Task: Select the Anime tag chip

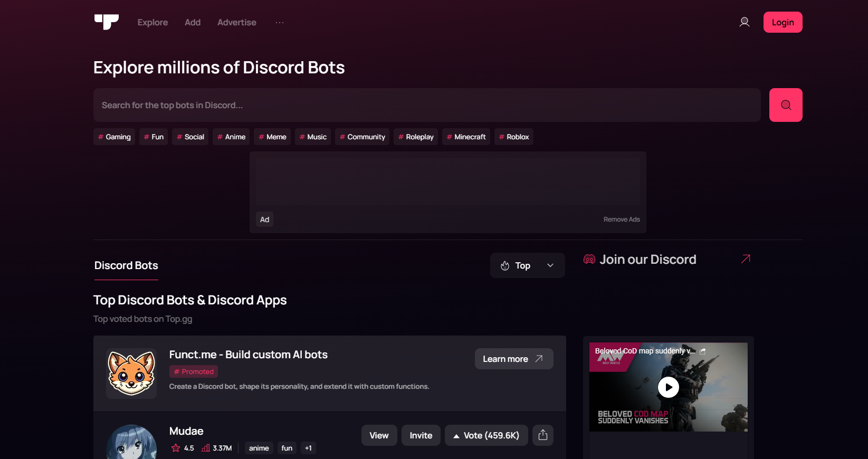Action: pyautogui.click(x=231, y=137)
